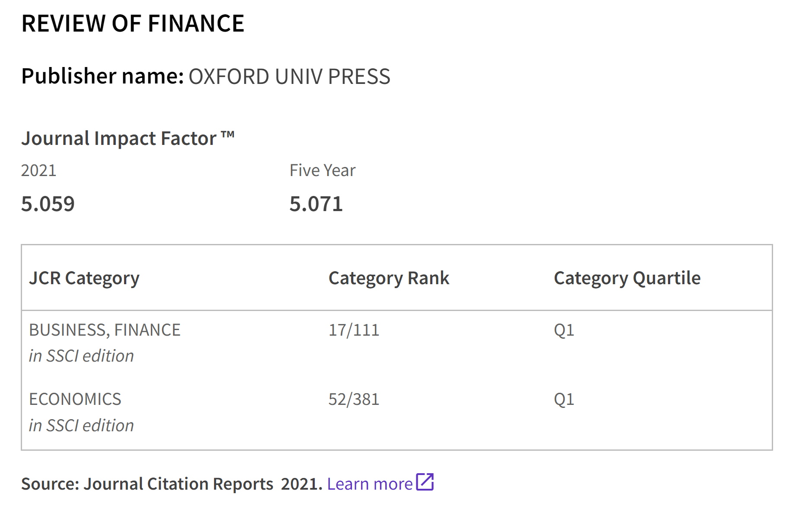
Task: Click the 2021 year label
Action: (x=39, y=170)
